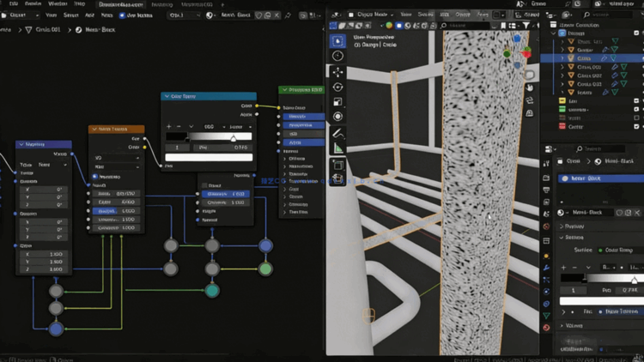Click the outliner search field
Screen dimensions: 644x362
click(610, 15)
